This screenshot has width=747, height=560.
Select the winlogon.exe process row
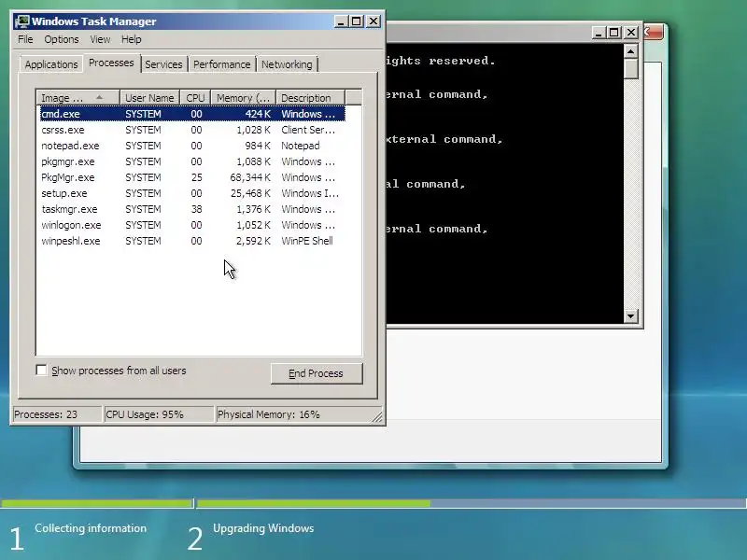pyautogui.click(x=192, y=225)
